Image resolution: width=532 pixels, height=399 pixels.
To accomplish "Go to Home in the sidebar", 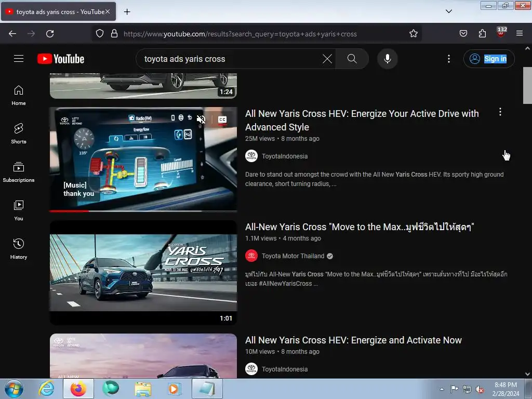I will click(x=19, y=96).
